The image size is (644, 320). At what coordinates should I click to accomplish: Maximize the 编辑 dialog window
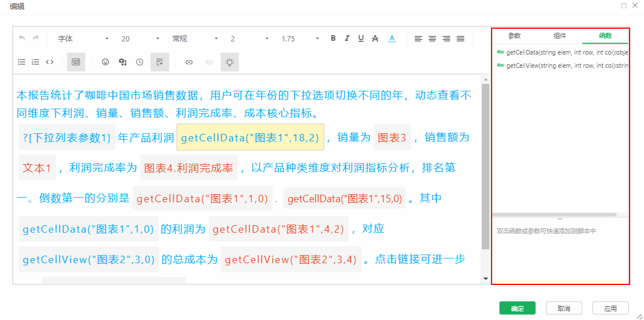click(x=624, y=6)
